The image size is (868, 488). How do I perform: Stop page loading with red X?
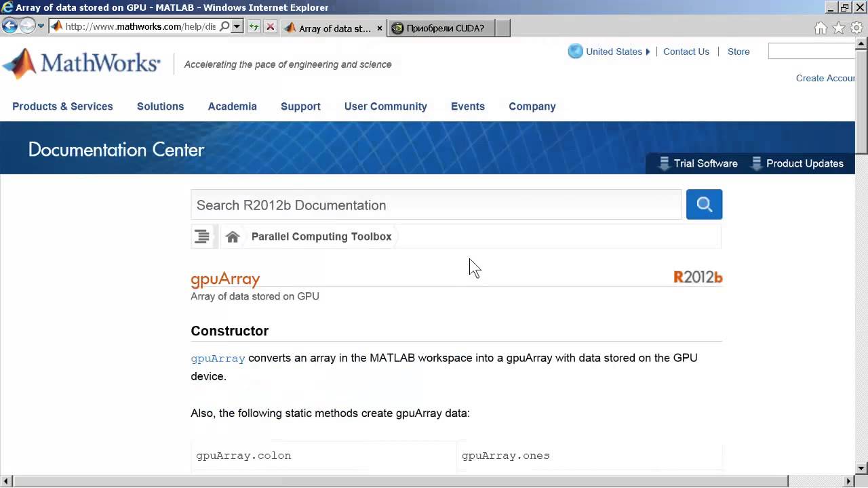[270, 27]
